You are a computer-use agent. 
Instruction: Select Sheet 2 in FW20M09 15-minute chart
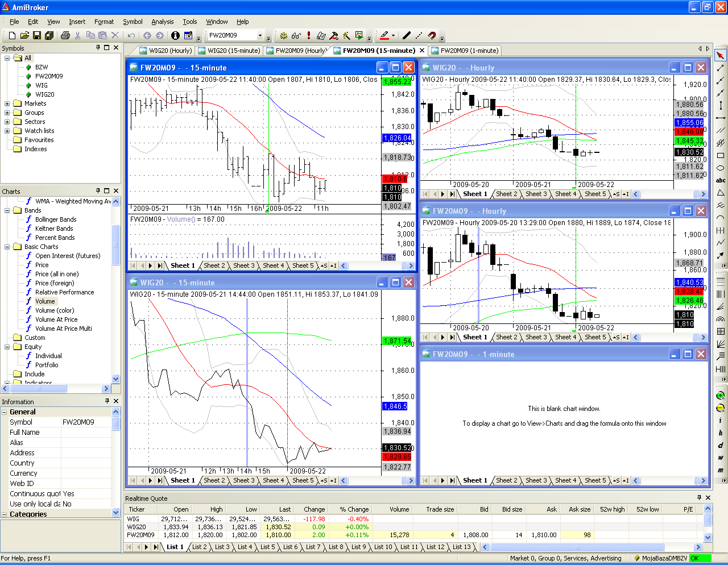coord(214,265)
